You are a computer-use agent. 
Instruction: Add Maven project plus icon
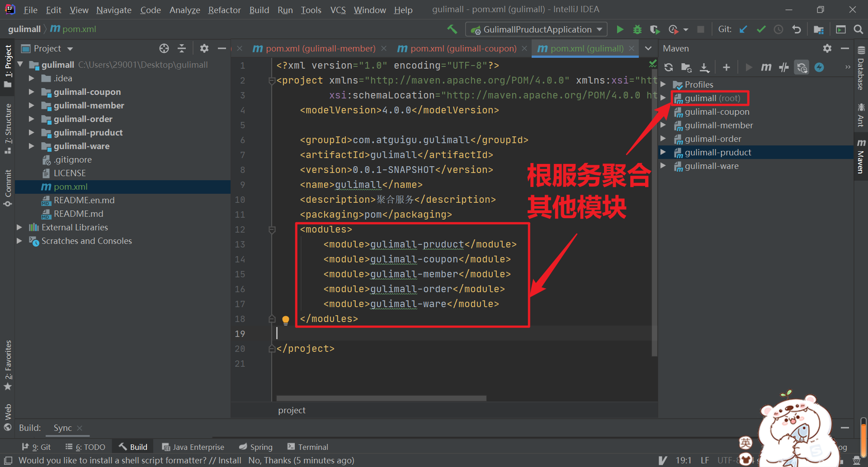(726, 67)
